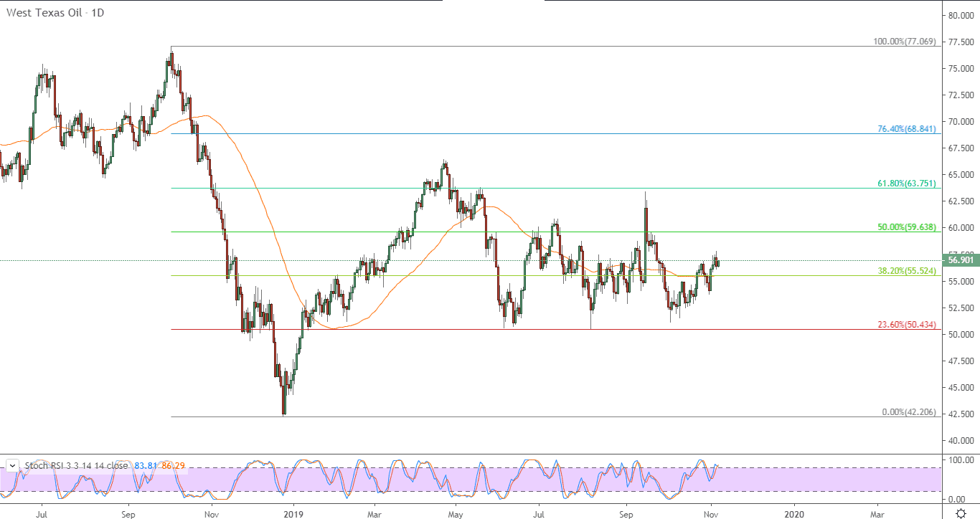Image resolution: width=980 pixels, height=519 pixels.
Task: Click the 80.000 price axis label
Action: pyautogui.click(x=962, y=15)
